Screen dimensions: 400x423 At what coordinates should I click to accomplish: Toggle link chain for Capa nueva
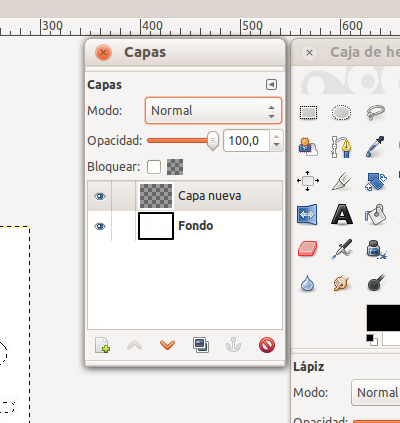124,196
